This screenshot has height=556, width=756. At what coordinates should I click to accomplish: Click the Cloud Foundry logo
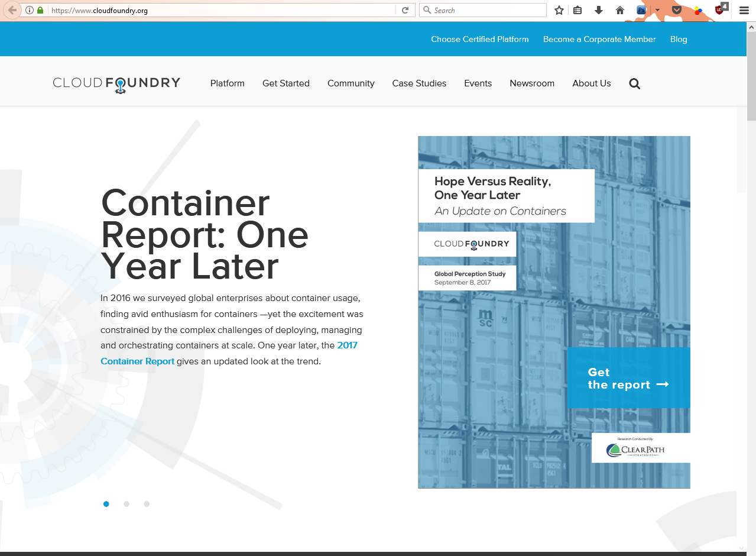click(x=116, y=85)
